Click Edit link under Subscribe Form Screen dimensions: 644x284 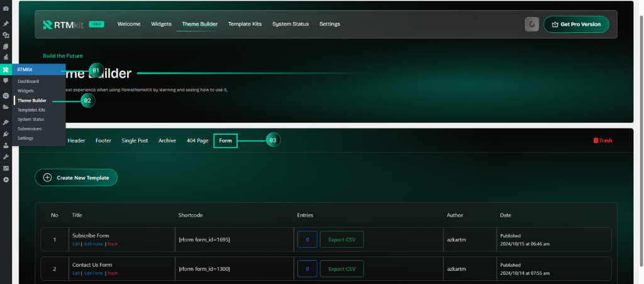coord(76,244)
